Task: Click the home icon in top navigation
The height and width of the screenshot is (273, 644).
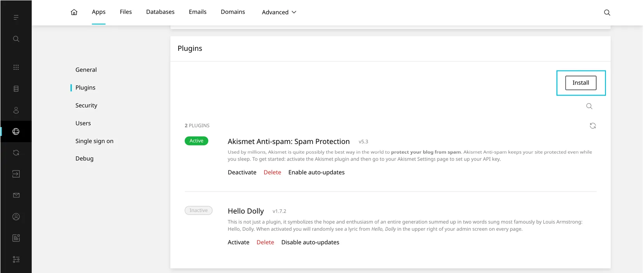Action: (74, 12)
